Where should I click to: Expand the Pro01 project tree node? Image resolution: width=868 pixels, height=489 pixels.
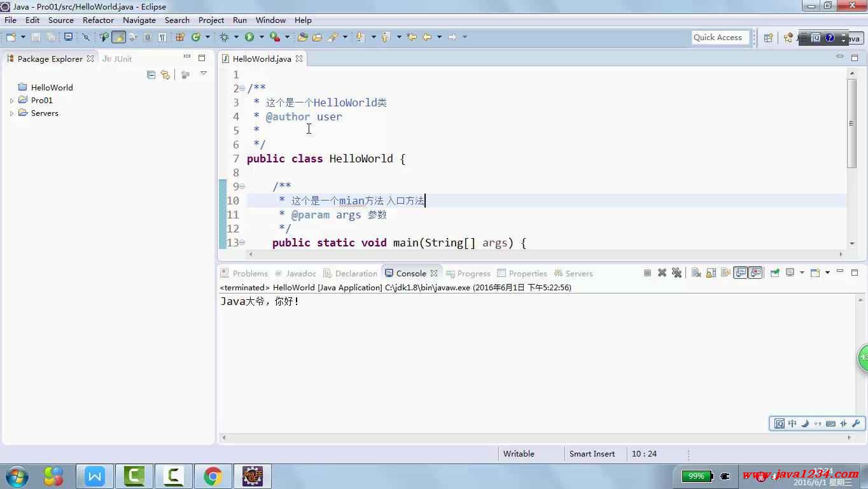pyautogui.click(x=11, y=101)
